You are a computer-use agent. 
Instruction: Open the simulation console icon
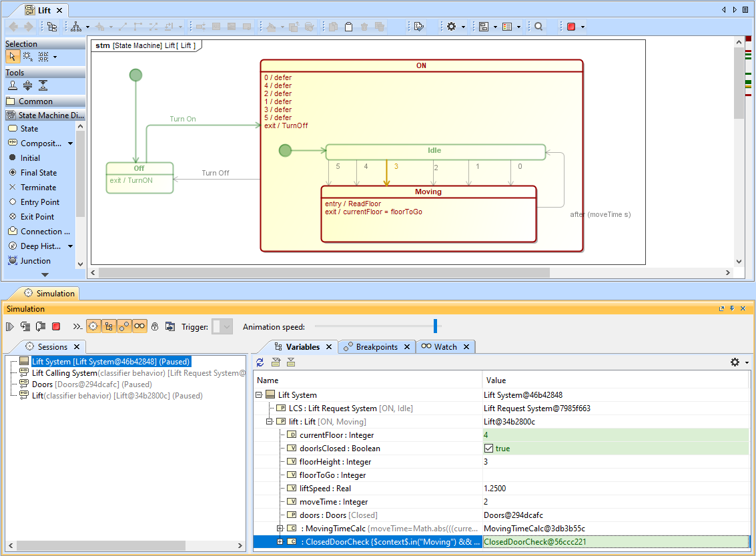pos(77,326)
